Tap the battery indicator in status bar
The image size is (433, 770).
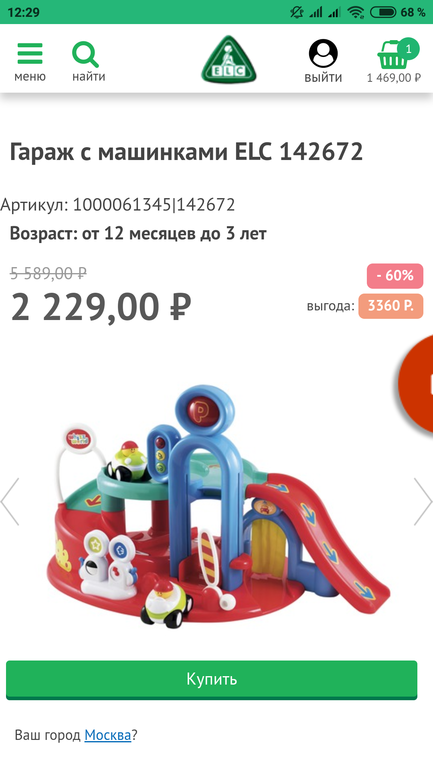click(383, 12)
